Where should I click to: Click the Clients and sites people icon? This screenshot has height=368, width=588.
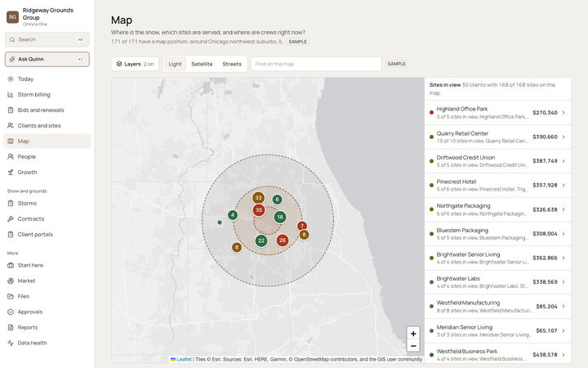pyautogui.click(x=11, y=125)
